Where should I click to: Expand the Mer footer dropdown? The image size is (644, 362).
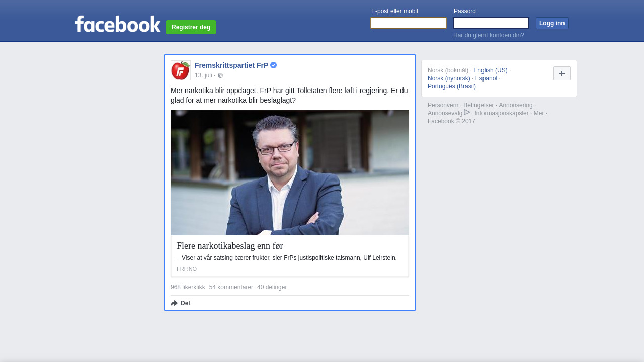click(540, 113)
